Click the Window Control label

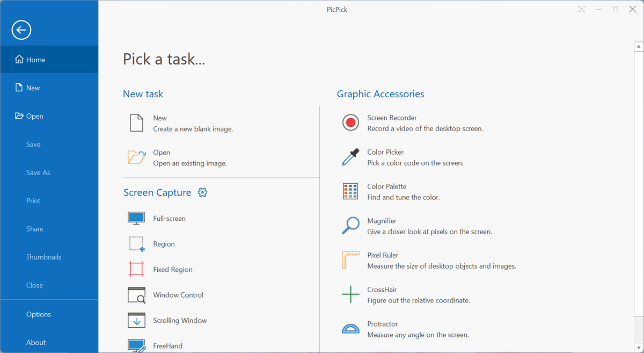178,295
